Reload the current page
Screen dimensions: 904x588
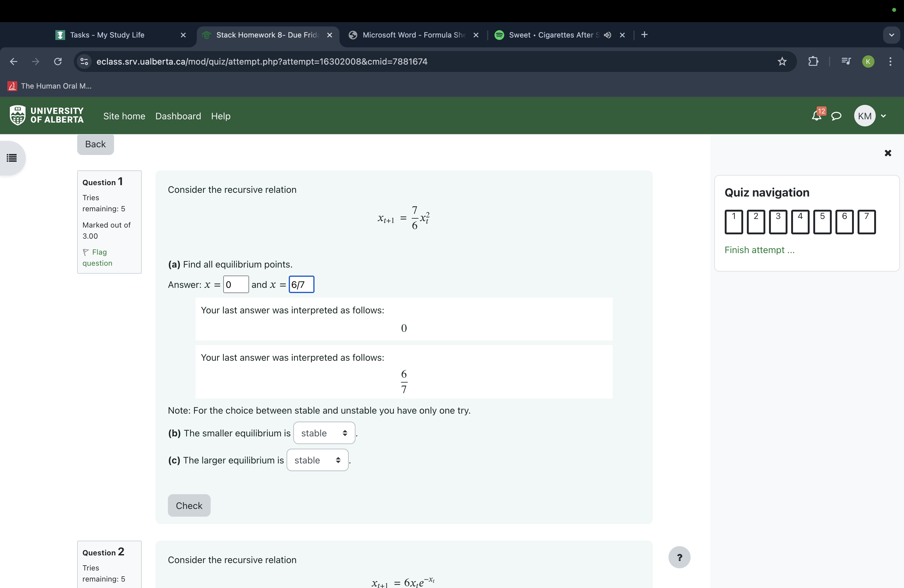58,61
